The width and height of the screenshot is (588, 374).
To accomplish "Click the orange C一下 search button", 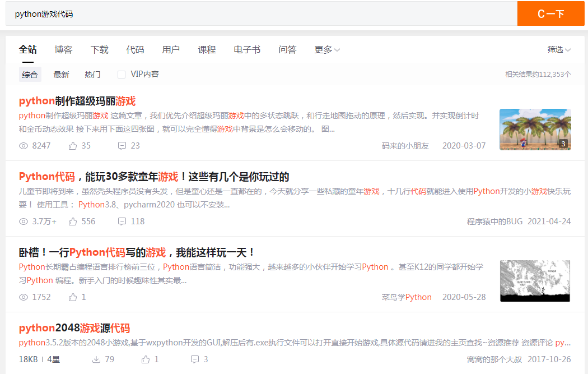I will point(550,13).
